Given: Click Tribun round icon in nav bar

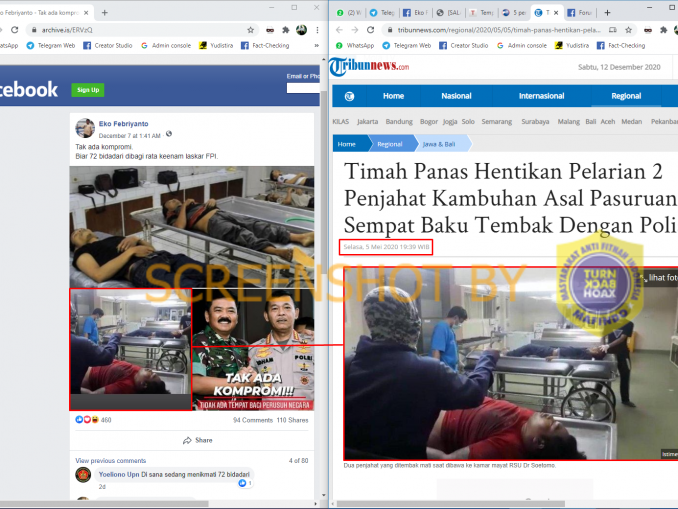Looking at the screenshot, I should [x=349, y=96].
